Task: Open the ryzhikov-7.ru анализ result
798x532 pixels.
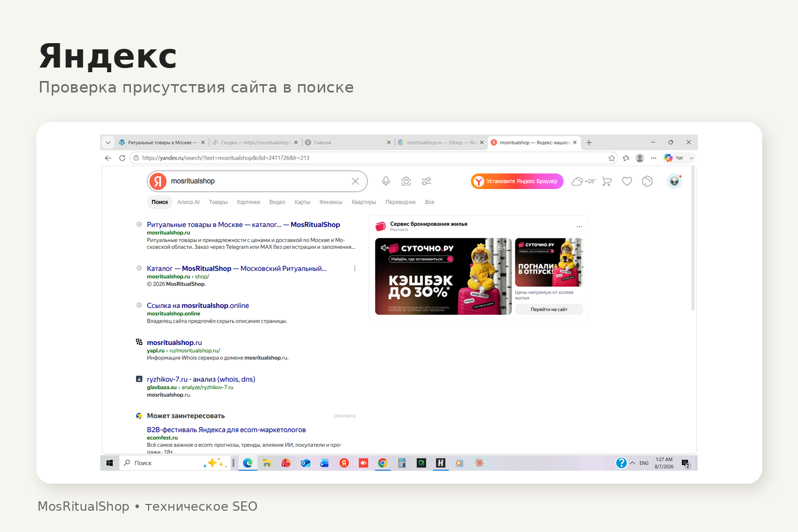Action: [201, 379]
